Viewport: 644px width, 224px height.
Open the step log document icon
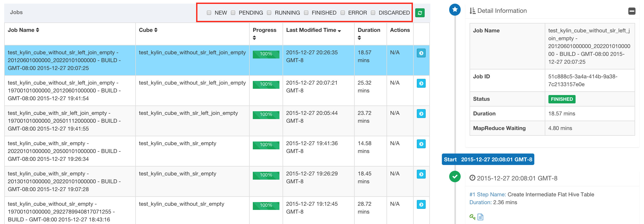[480, 217]
